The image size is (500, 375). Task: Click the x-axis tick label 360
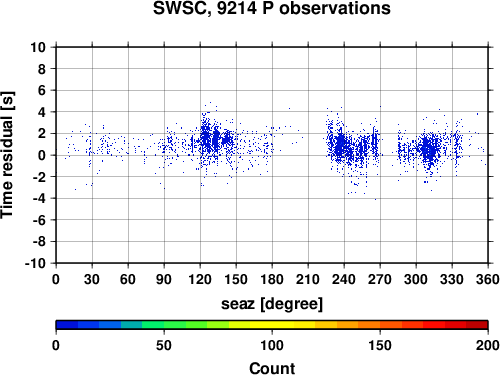(487, 279)
